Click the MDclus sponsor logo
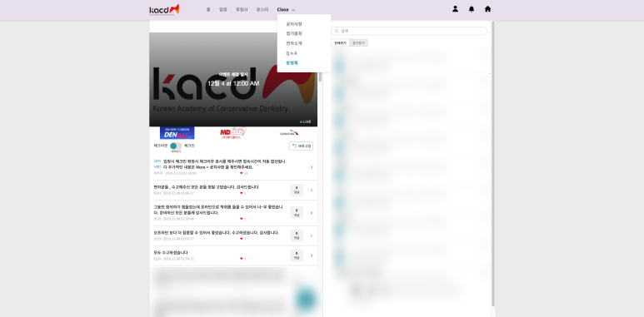The image size is (644, 317). (233, 133)
